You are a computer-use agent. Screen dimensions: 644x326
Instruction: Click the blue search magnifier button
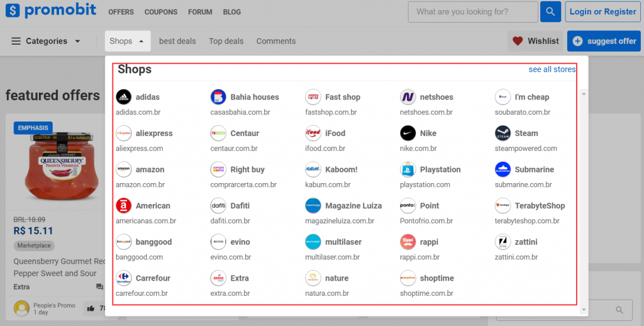(x=550, y=11)
